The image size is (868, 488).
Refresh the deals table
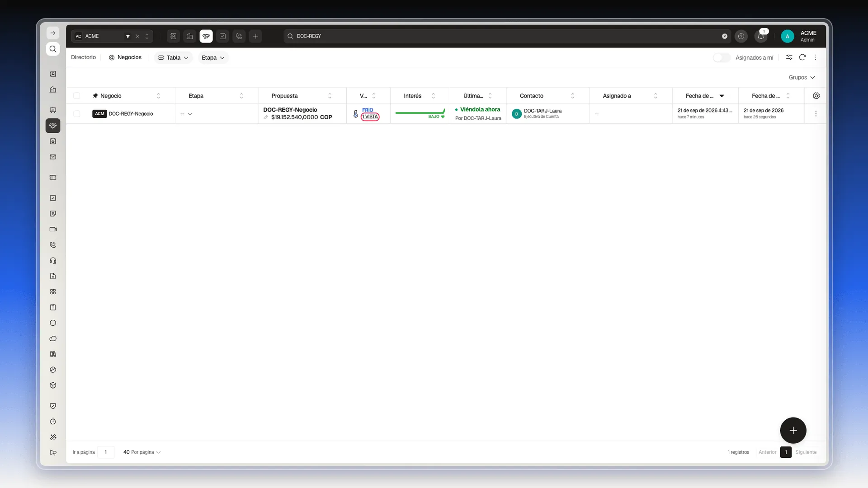click(802, 57)
